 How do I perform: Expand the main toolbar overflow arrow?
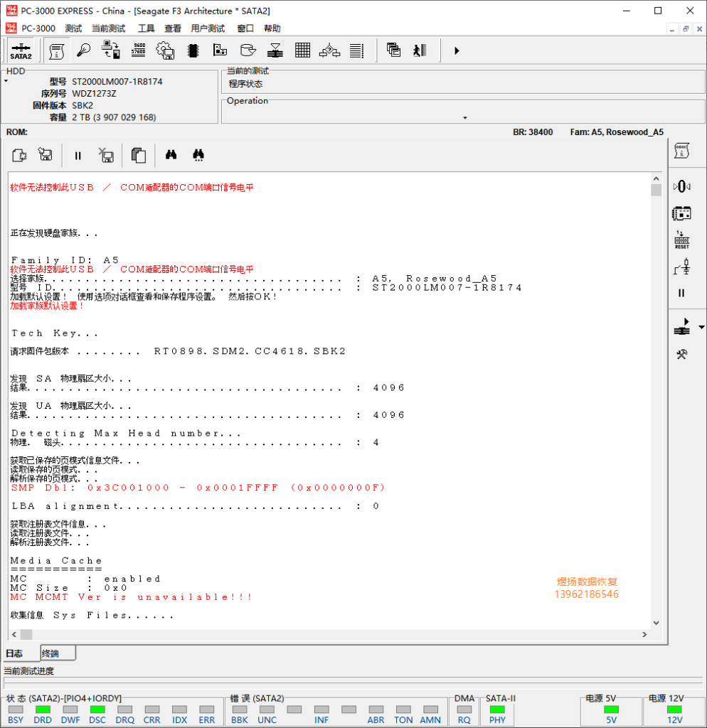[x=457, y=50]
